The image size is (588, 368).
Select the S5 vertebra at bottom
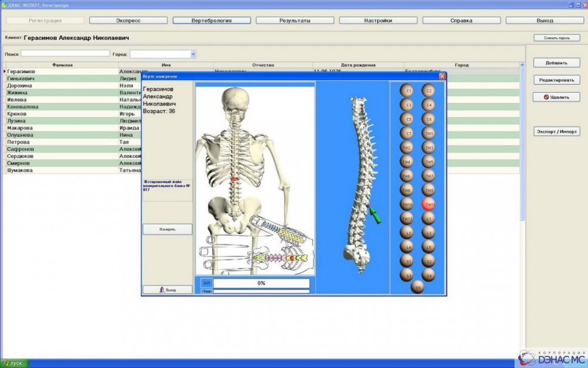[x=417, y=288]
